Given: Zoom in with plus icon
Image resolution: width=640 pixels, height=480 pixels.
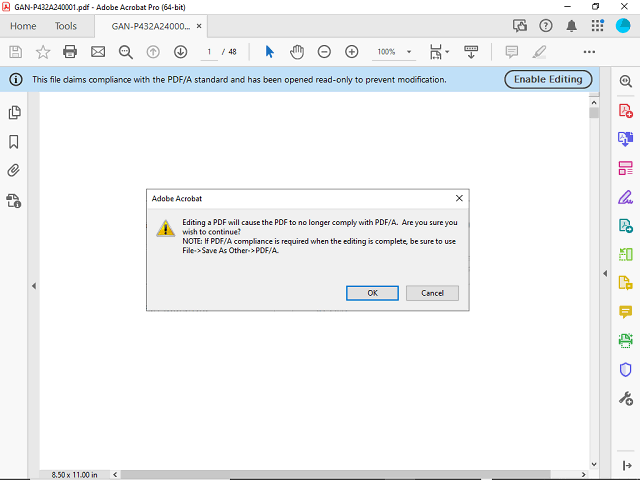Looking at the screenshot, I should pyautogui.click(x=351, y=52).
